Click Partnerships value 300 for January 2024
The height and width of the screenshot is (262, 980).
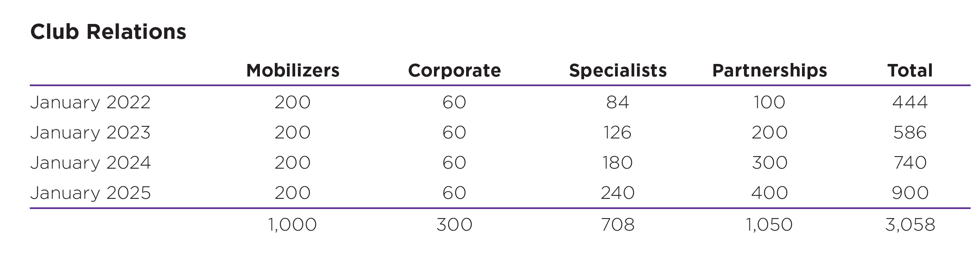coord(769,163)
